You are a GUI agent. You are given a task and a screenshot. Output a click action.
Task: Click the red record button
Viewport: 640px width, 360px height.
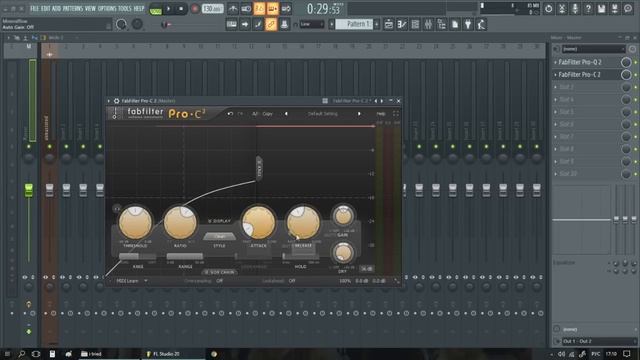pos(195,9)
